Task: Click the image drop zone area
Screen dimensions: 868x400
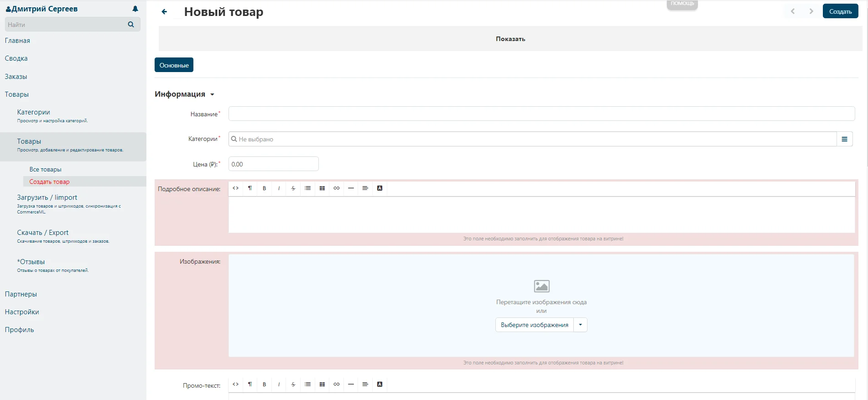Action: click(x=541, y=306)
